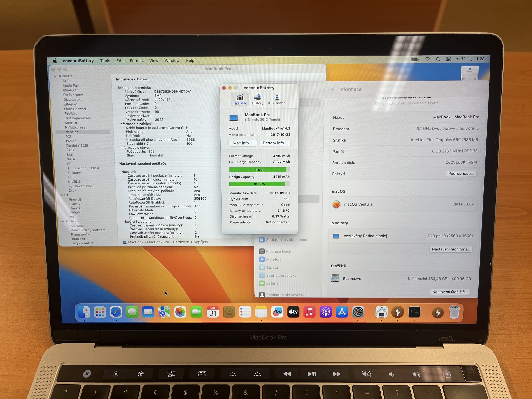The image size is (532, 399).
Task: Open Control Center in menu bar
Action: 448,59
